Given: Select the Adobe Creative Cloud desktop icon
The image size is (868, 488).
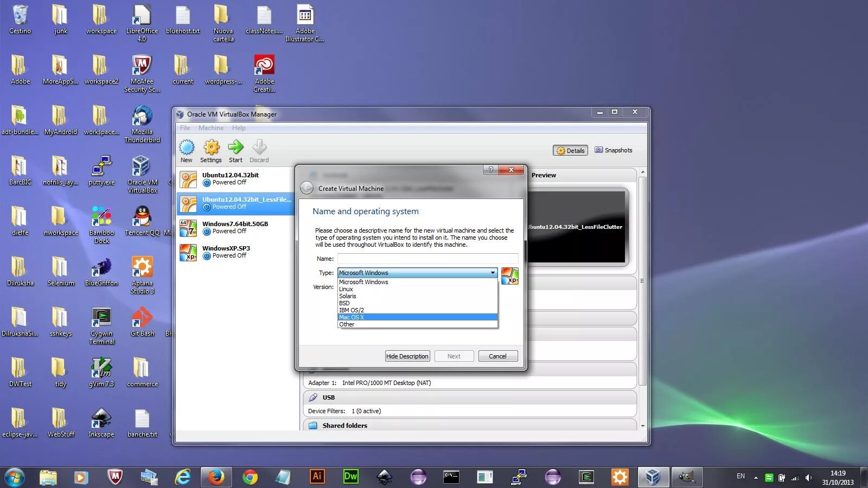Looking at the screenshot, I should (x=264, y=74).
